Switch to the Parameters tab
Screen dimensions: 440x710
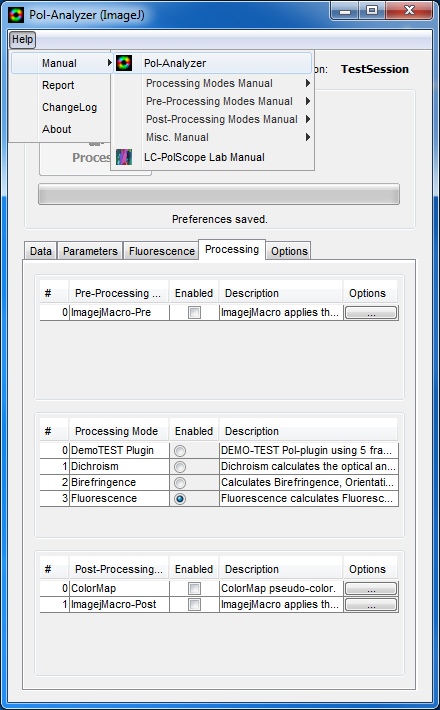point(90,251)
